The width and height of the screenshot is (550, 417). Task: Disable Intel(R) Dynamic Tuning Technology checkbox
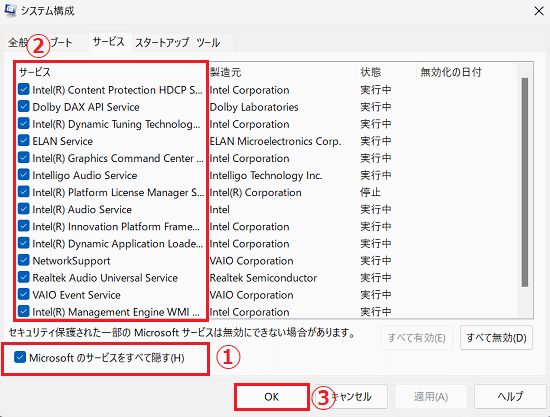click(x=24, y=124)
